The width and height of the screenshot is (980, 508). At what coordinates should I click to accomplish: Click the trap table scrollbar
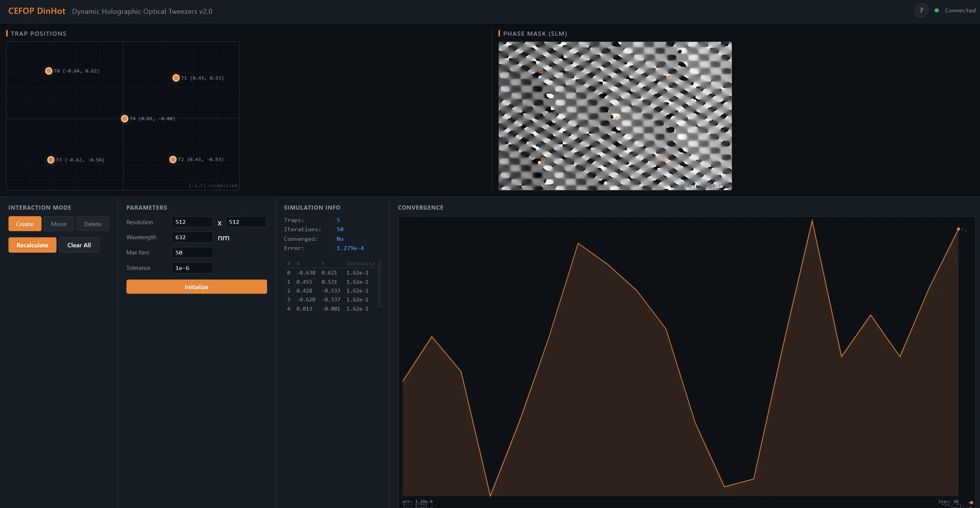[379, 285]
